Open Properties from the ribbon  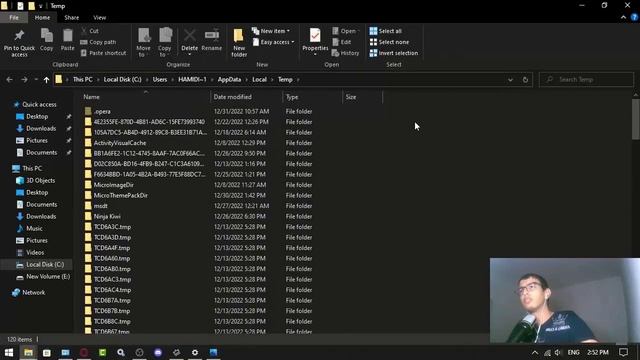tap(315, 40)
